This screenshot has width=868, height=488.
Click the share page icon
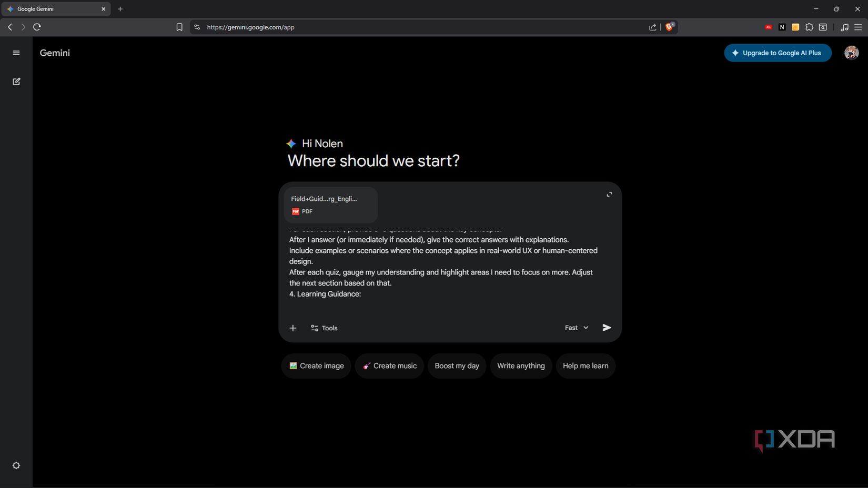[652, 27]
